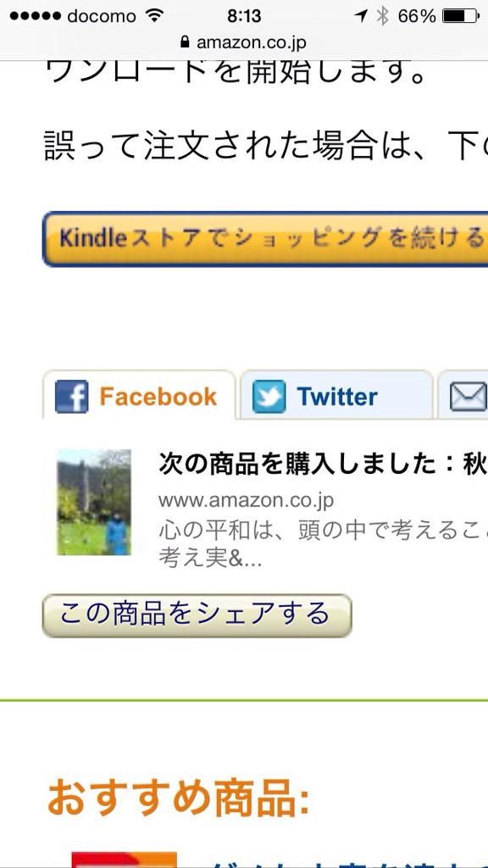
Task: Tap the Bluetooth status icon
Action: 382,17
